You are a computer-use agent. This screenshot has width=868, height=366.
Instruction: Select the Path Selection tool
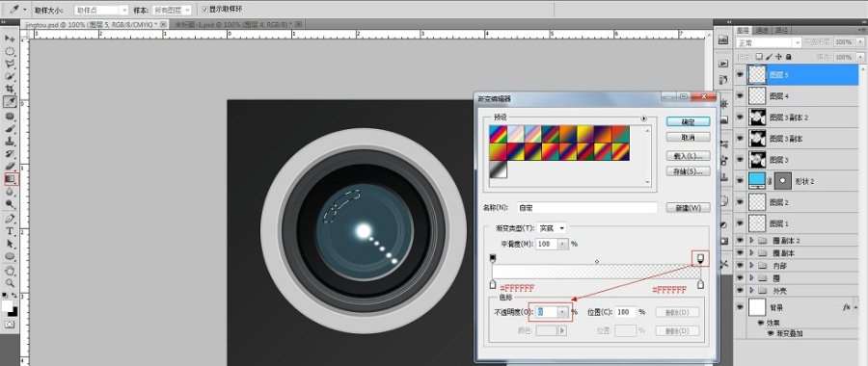[x=10, y=244]
